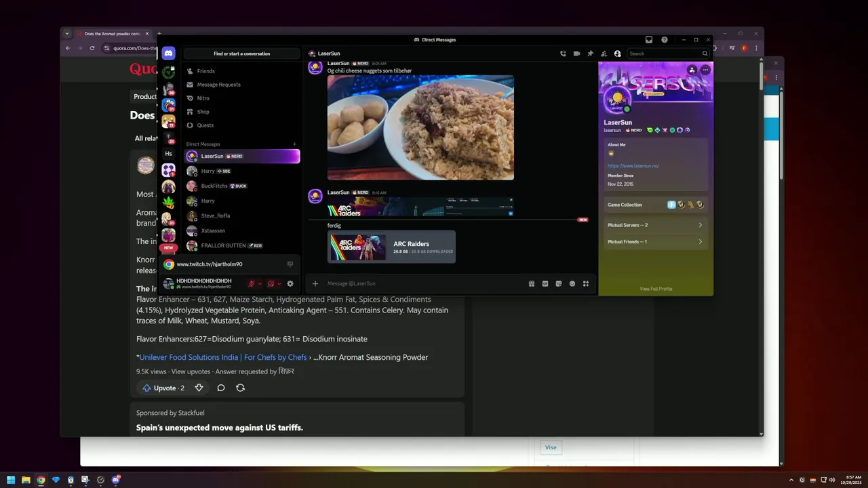This screenshot has width=868, height=488.
Task: Open pinned messages in the DM
Action: click(590, 54)
